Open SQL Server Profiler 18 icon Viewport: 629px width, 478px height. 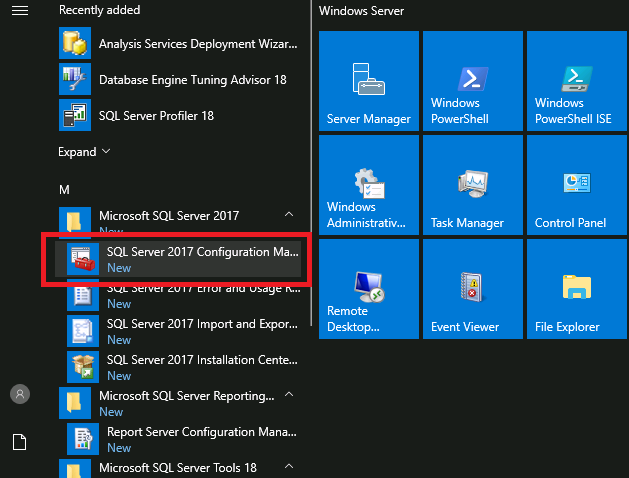(x=75, y=115)
